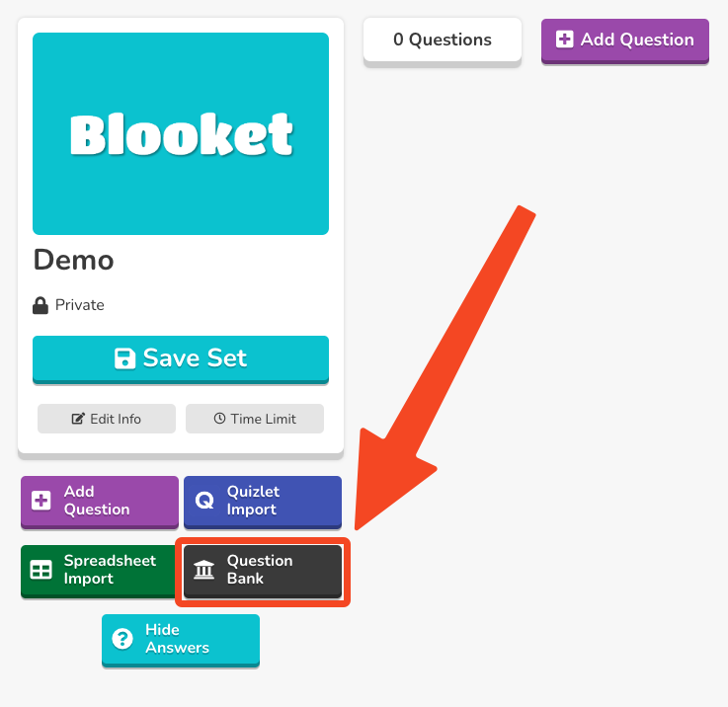Open the Question Bank
728x707 pixels.
tap(263, 570)
